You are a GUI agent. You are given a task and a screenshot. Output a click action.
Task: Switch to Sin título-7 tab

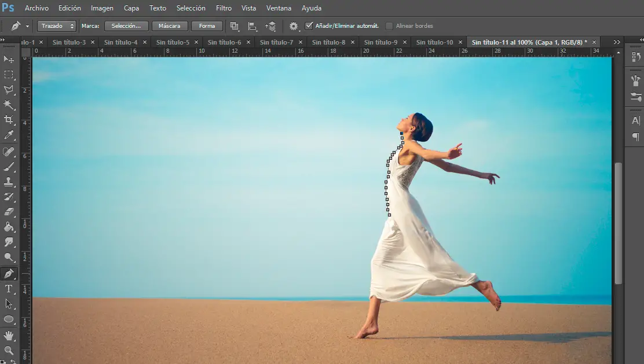[276, 42]
